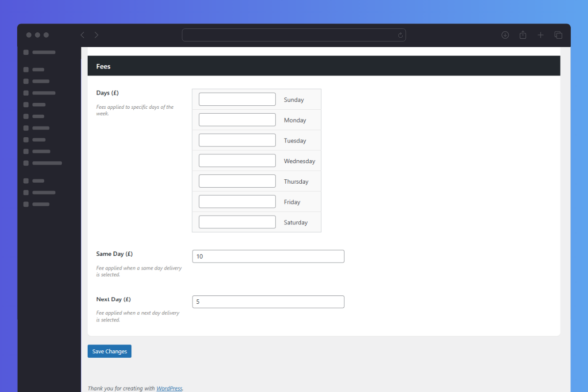588x392 pixels.
Task: Open the downloads icon in the toolbar
Action: [505, 35]
